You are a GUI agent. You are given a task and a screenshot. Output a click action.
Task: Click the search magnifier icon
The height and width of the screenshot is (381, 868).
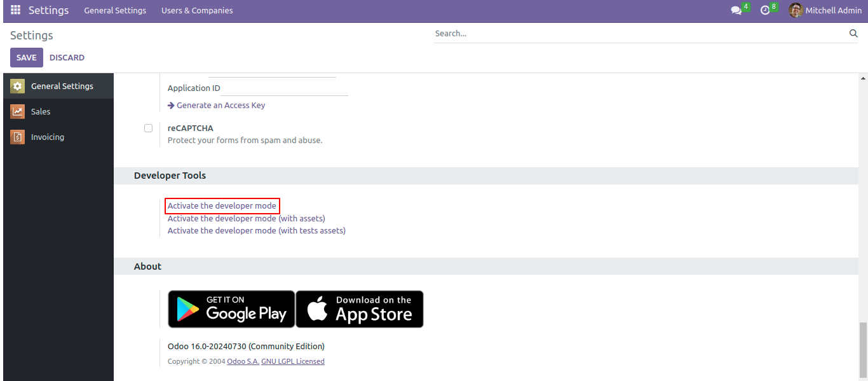coord(853,34)
